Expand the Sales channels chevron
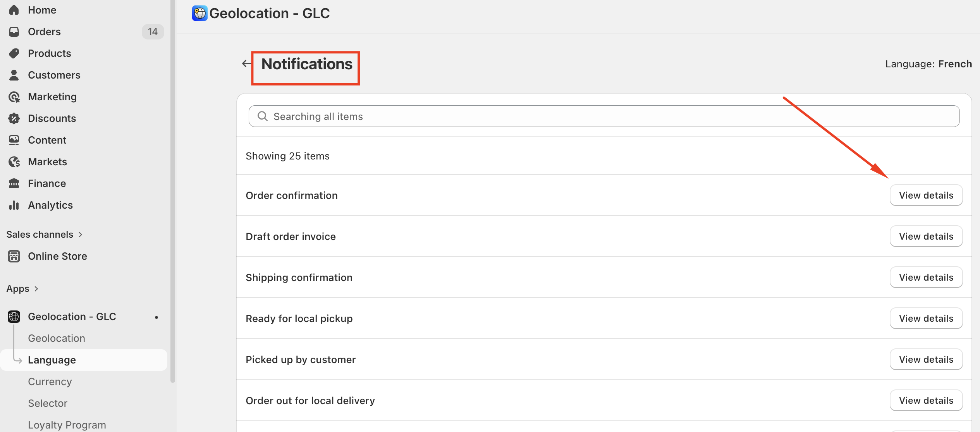 tap(81, 235)
